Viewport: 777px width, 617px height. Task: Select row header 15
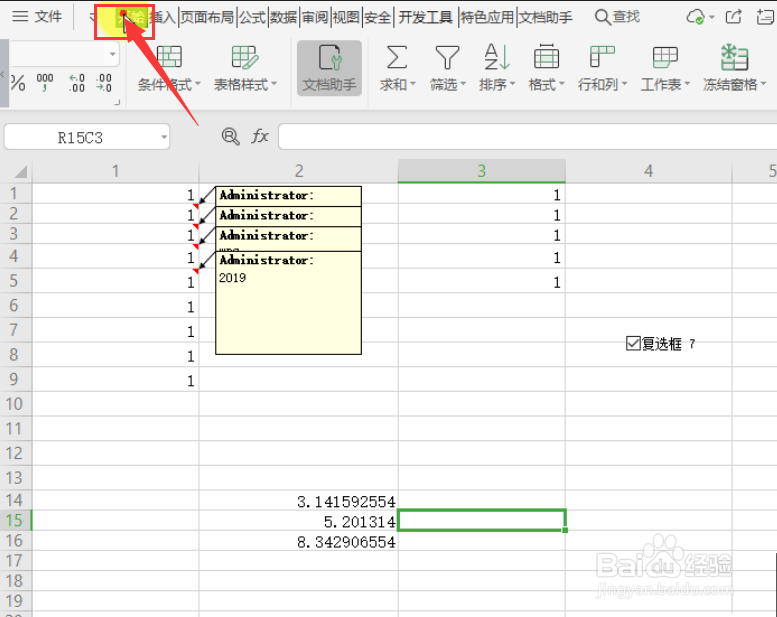(x=15, y=520)
